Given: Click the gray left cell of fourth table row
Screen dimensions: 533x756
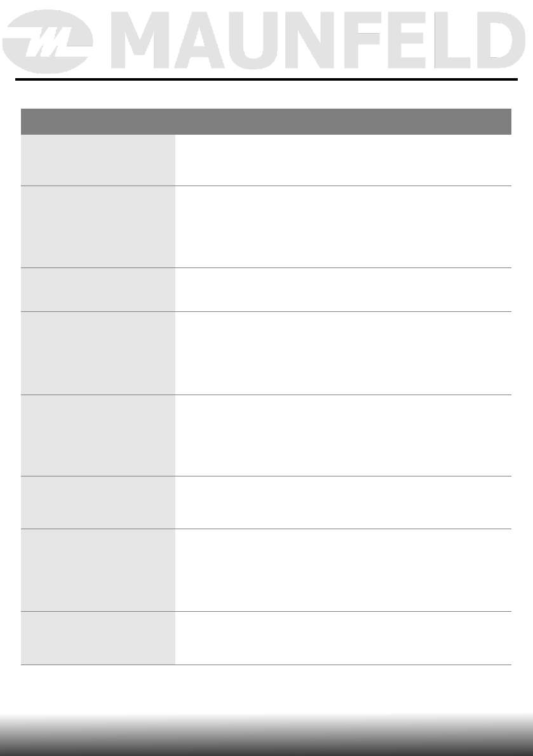Looking at the screenshot, I should pos(98,353).
